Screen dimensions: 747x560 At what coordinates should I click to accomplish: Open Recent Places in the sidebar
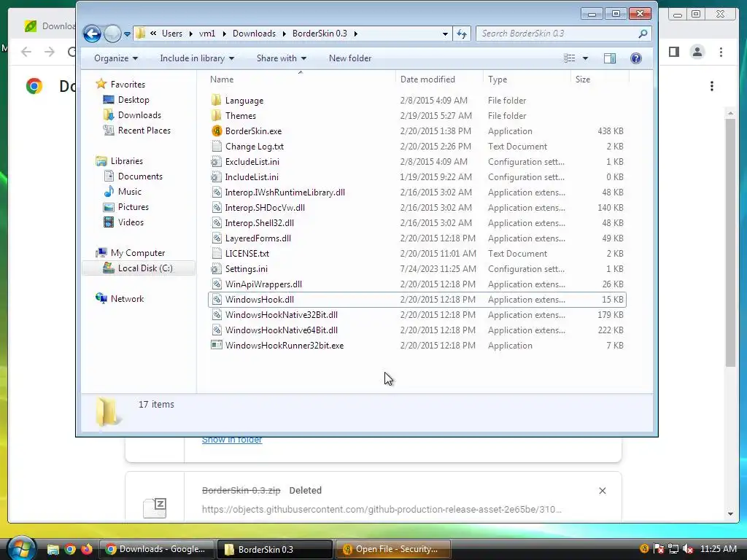(x=144, y=131)
